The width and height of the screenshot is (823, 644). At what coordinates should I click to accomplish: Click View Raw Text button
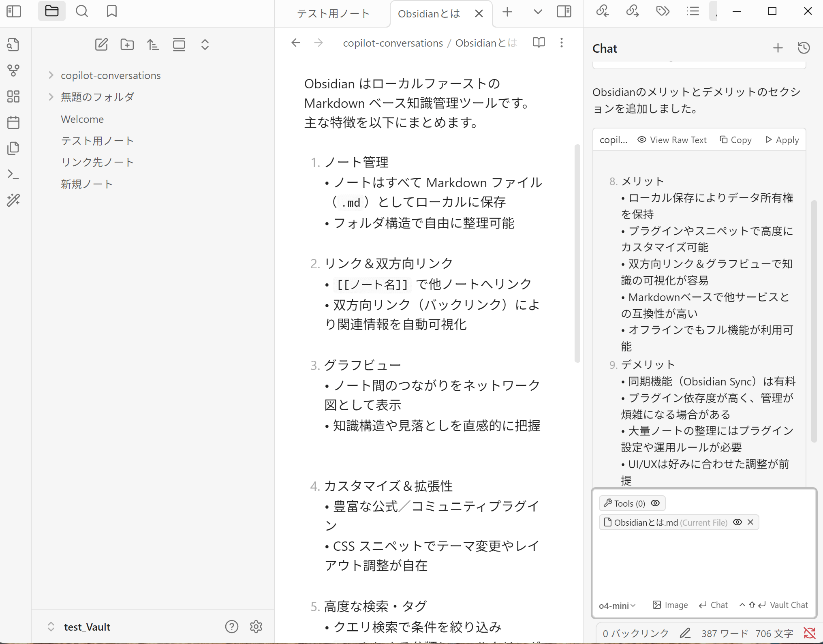pyautogui.click(x=672, y=140)
